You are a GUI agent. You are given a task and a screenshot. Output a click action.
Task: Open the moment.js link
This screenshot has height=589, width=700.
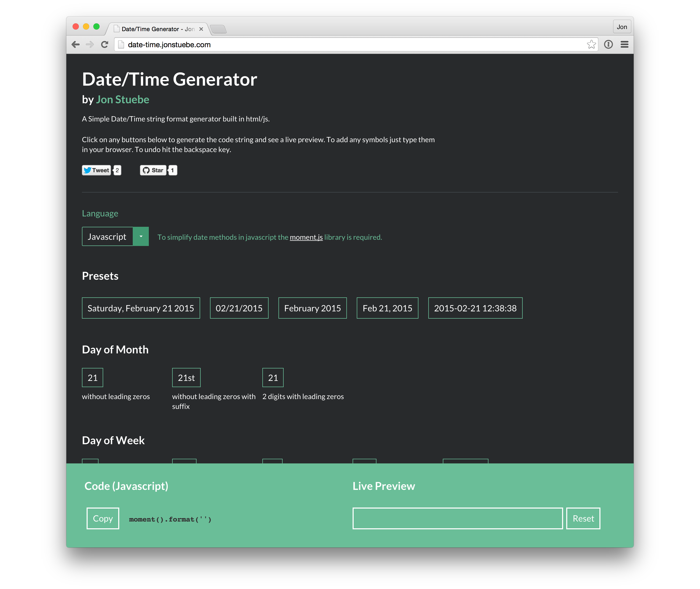(306, 237)
